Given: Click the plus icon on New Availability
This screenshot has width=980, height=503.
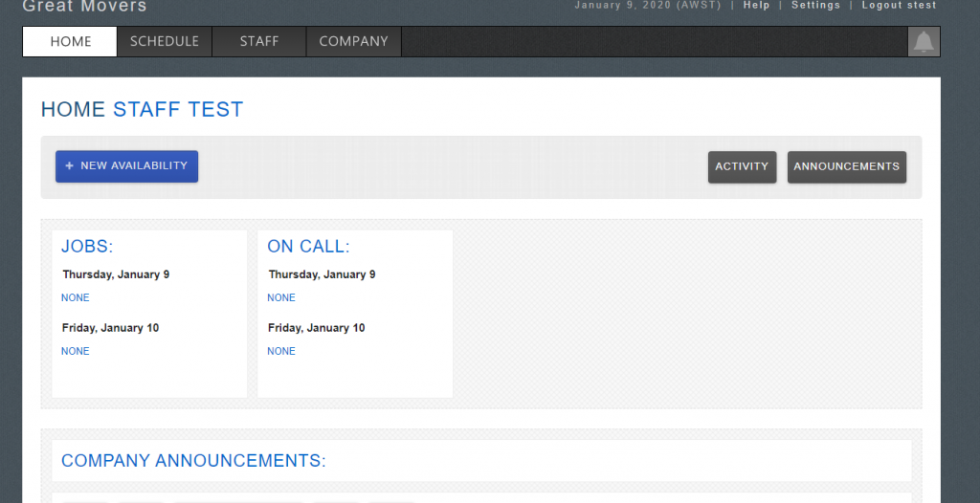Looking at the screenshot, I should tap(69, 166).
